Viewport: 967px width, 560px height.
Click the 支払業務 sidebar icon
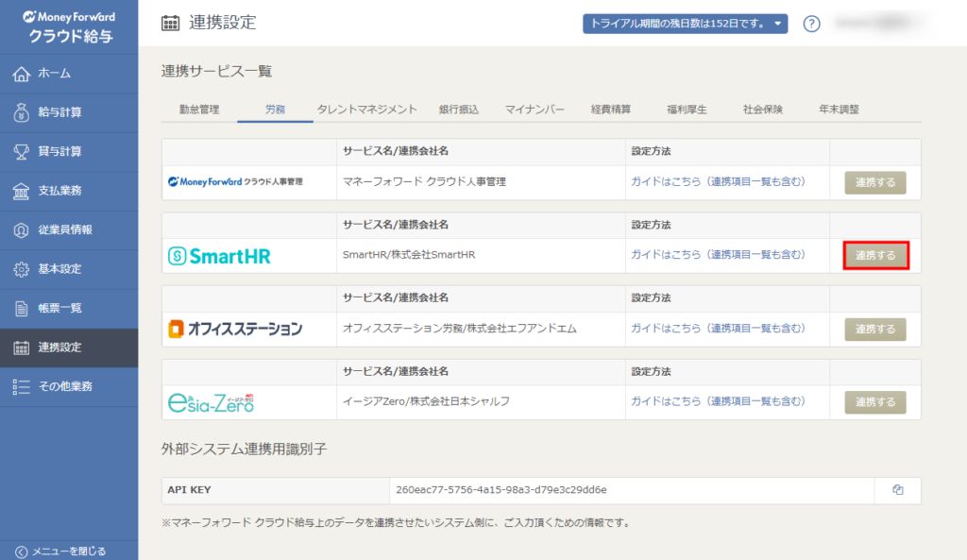click(47, 190)
